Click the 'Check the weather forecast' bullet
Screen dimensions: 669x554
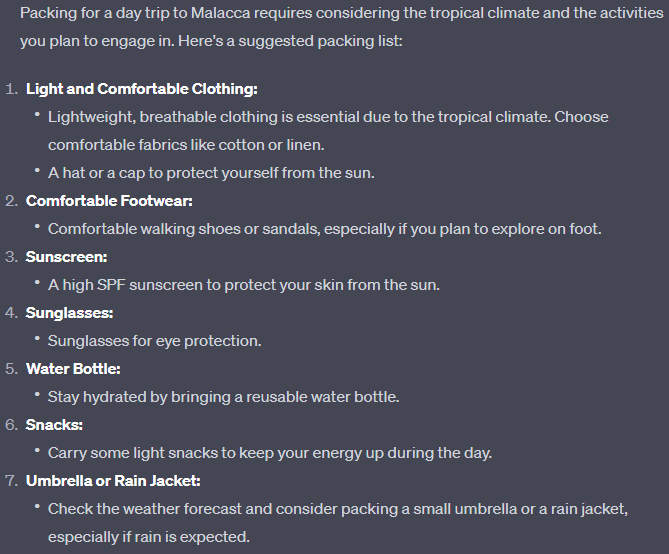[x=337, y=522]
